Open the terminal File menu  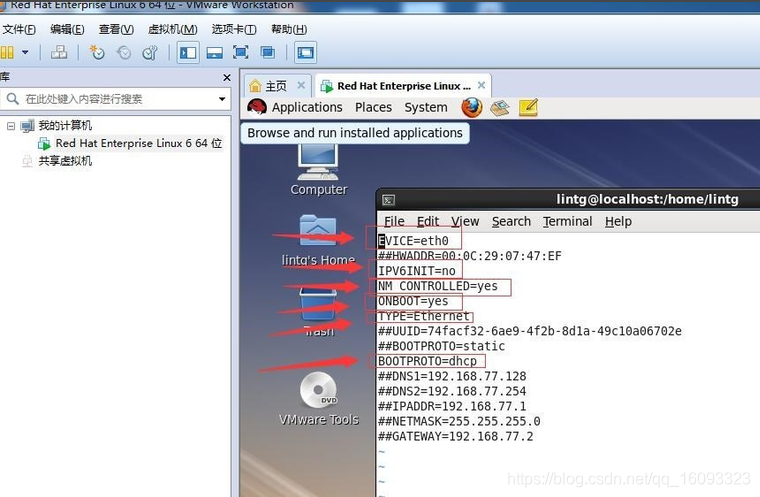(394, 222)
